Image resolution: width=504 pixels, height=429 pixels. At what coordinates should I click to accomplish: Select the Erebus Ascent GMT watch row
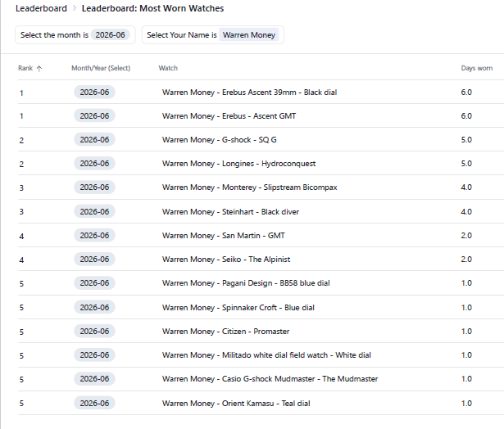point(261,116)
